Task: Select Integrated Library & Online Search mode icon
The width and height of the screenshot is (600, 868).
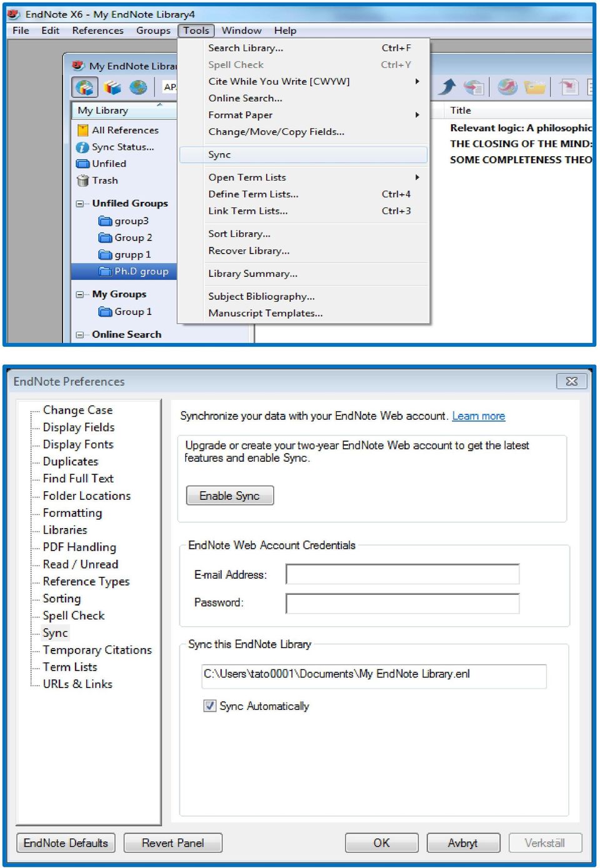Action: (x=85, y=87)
